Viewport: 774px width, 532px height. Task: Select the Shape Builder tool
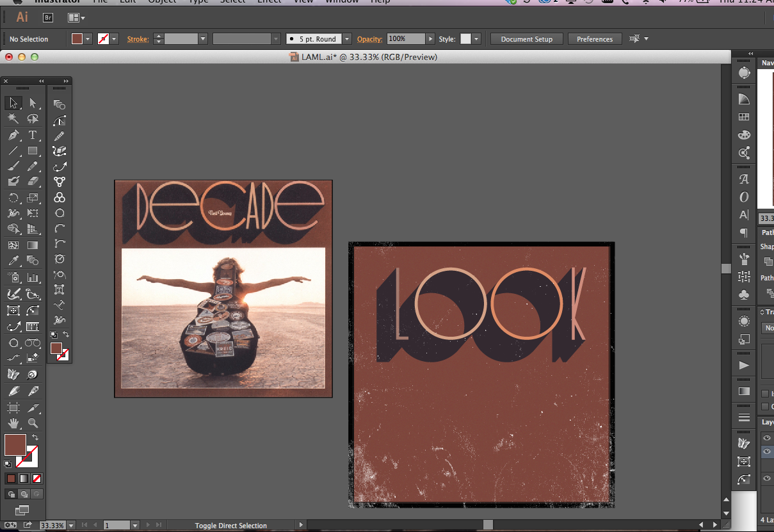click(x=13, y=229)
